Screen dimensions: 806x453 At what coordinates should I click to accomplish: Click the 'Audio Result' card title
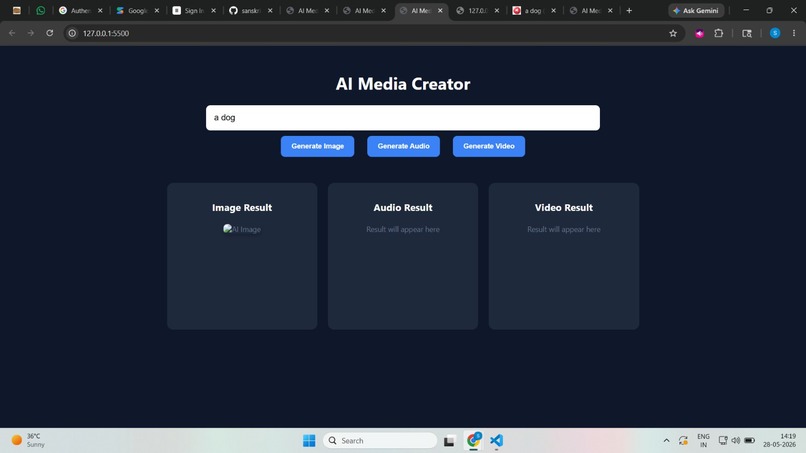pos(402,208)
